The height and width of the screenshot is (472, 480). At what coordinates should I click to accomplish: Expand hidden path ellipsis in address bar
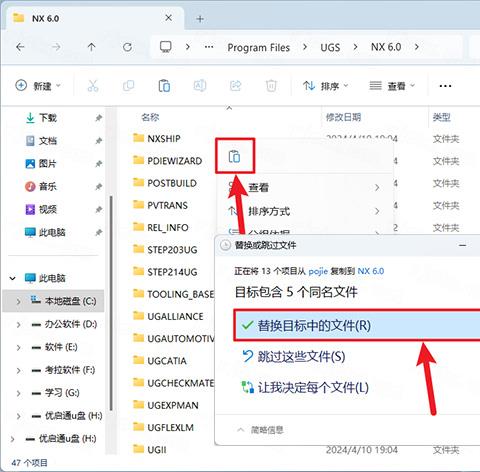[209, 47]
